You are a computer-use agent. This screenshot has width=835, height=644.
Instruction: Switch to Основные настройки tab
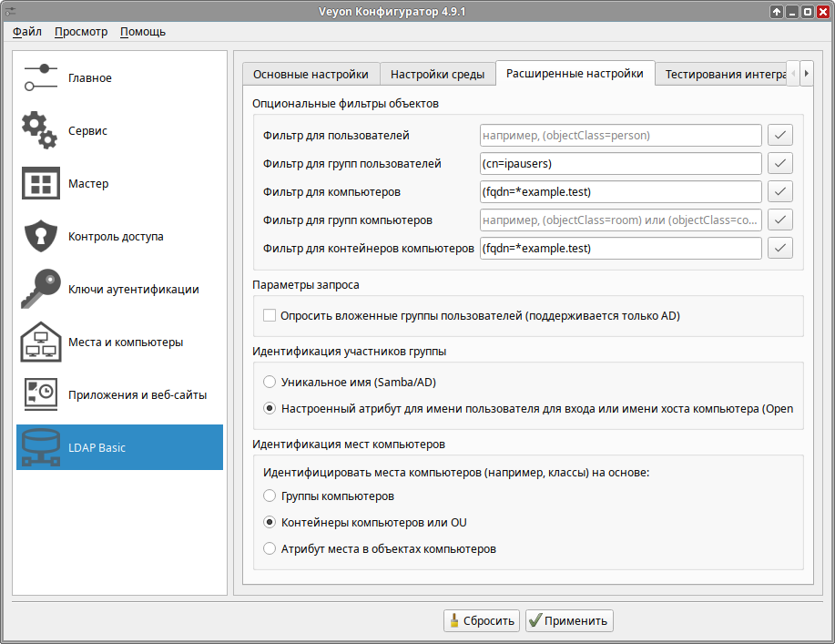[x=311, y=74]
